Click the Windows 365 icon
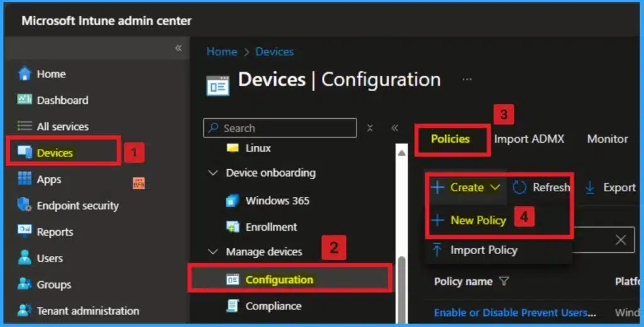The height and width of the screenshot is (327, 644). [x=233, y=201]
